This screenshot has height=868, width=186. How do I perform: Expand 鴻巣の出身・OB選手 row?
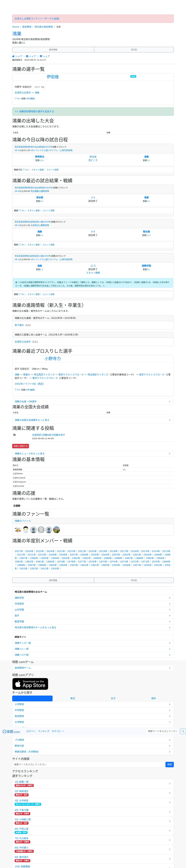pos(93,401)
